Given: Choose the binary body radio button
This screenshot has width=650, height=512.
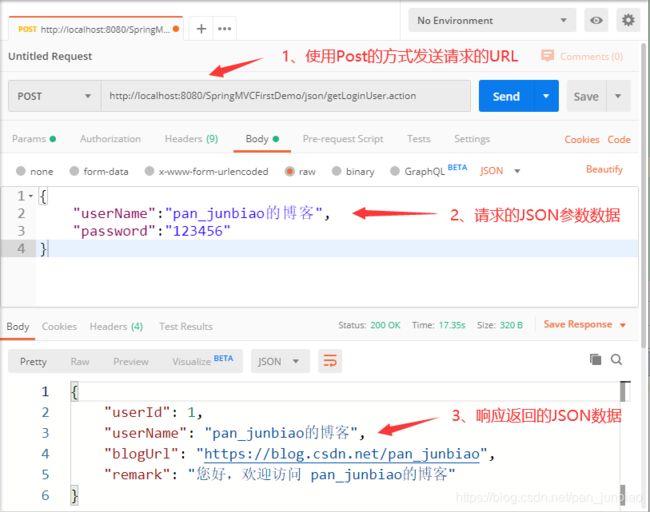Looking at the screenshot, I should tap(353, 171).
